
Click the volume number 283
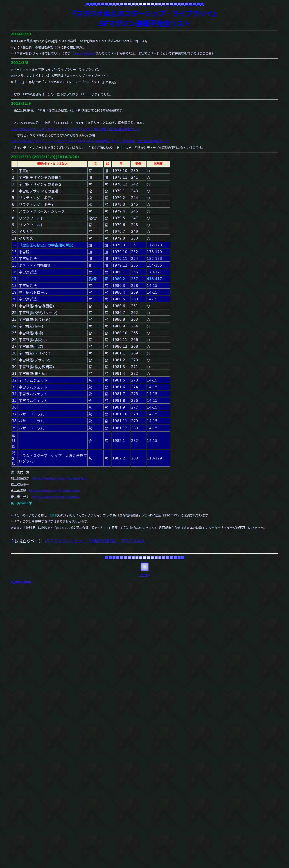click(x=138, y=458)
